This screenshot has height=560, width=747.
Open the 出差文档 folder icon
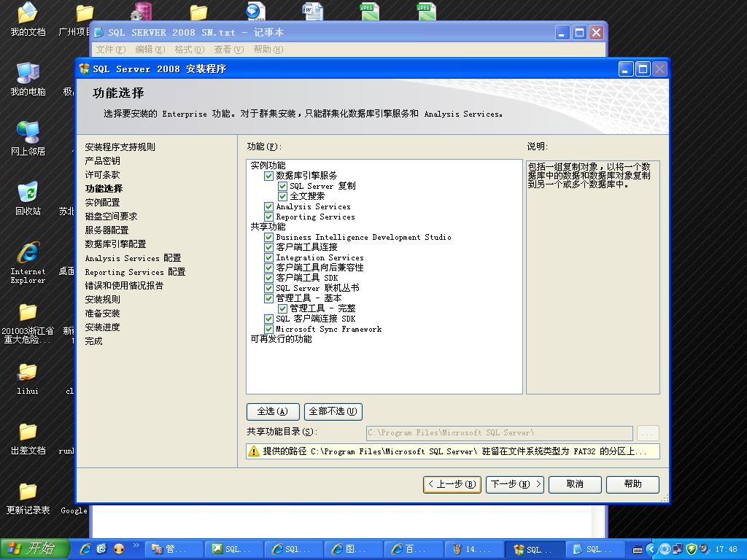[28, 432]
